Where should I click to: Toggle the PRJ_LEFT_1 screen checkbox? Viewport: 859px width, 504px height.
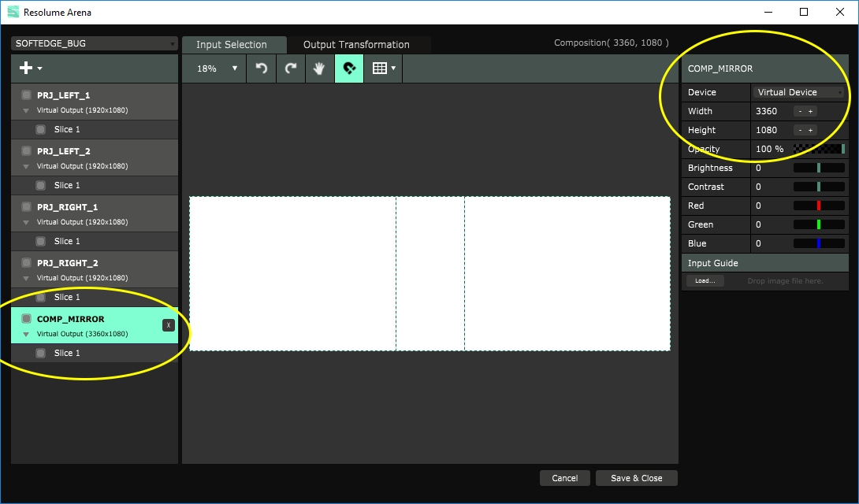click(27, 95)
